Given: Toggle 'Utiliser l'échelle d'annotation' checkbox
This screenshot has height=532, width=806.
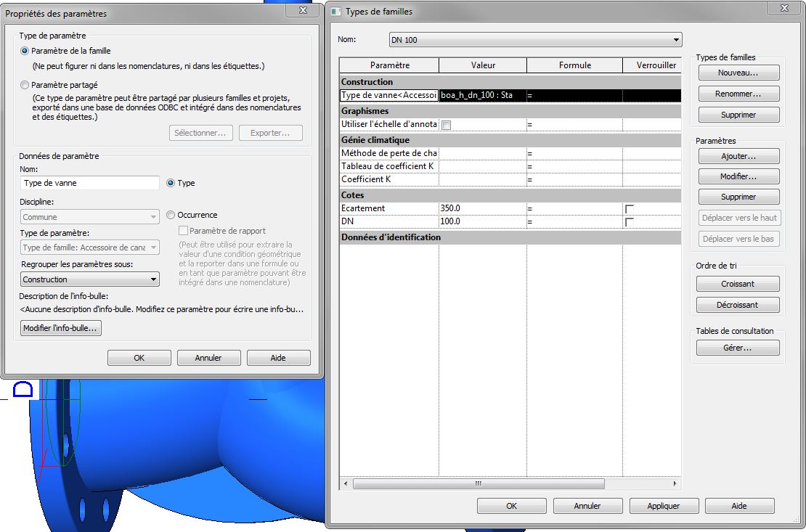Looking at the screenshot, I should pyautogui.click(x=447, y=125).
